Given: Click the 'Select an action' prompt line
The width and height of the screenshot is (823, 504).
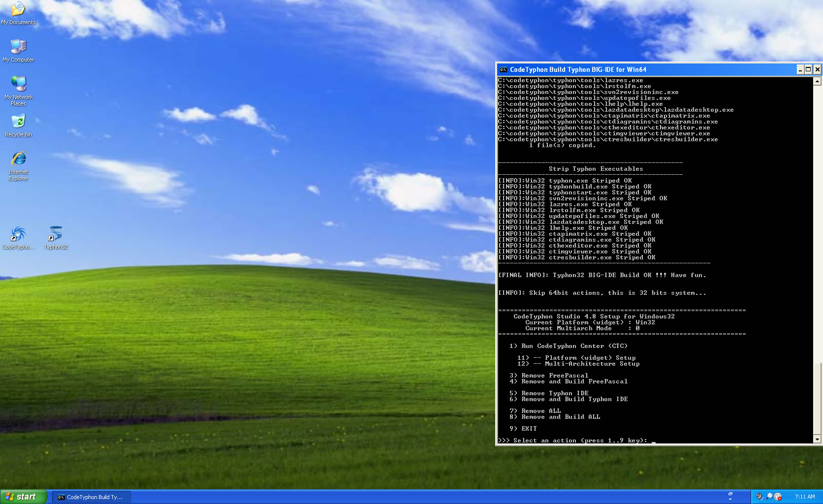Looking at the screenshot, I should coord(572,441).
